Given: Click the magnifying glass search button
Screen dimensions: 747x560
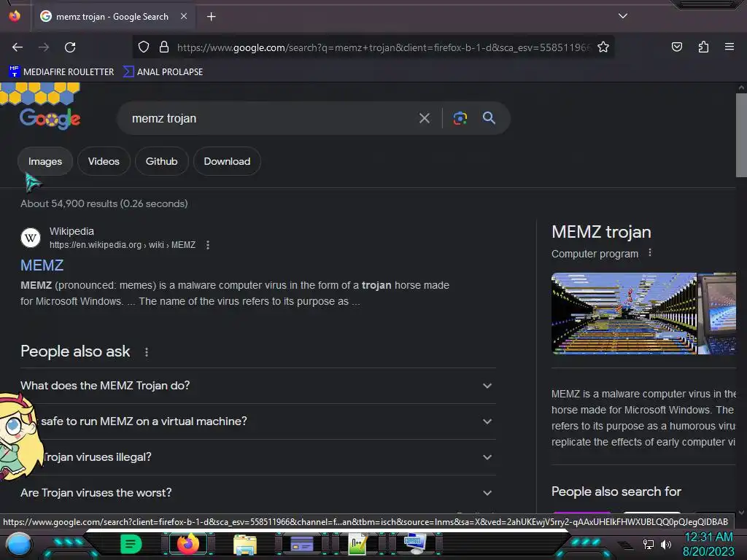Looking at the screenshot, I should pos(489,117).
